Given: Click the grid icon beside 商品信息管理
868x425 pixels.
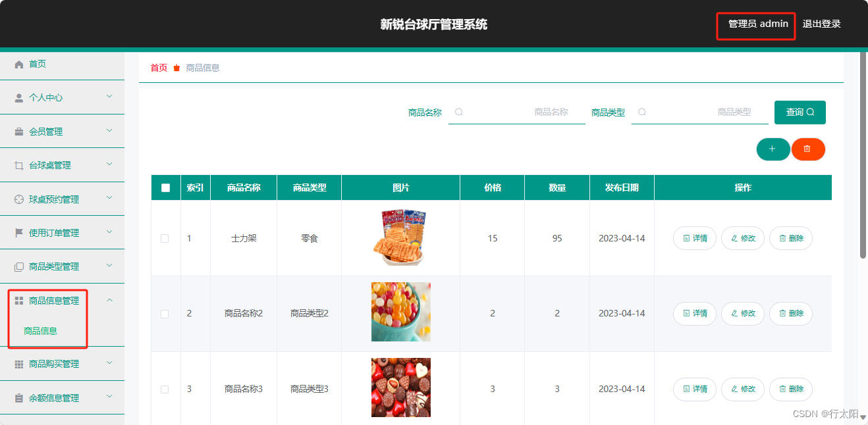Looking at the screenshot, I should 19,301.
